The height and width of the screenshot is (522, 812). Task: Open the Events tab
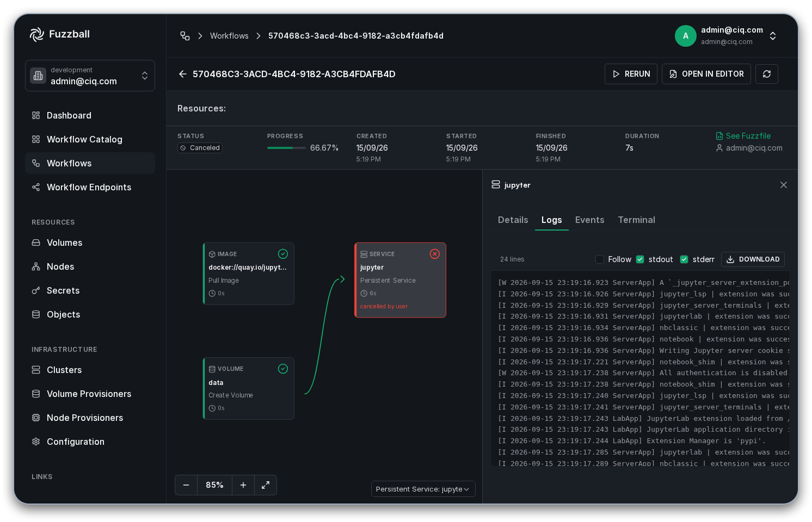click(590, 220)
